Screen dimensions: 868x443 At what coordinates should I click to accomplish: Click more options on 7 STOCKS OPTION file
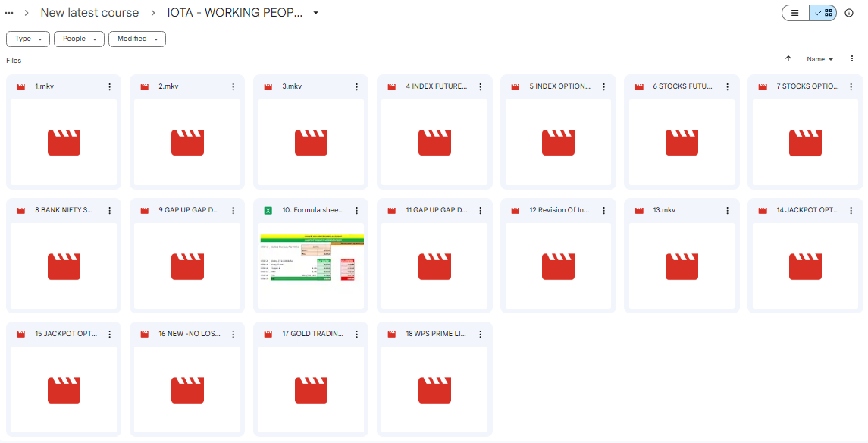tap(851, 87)
